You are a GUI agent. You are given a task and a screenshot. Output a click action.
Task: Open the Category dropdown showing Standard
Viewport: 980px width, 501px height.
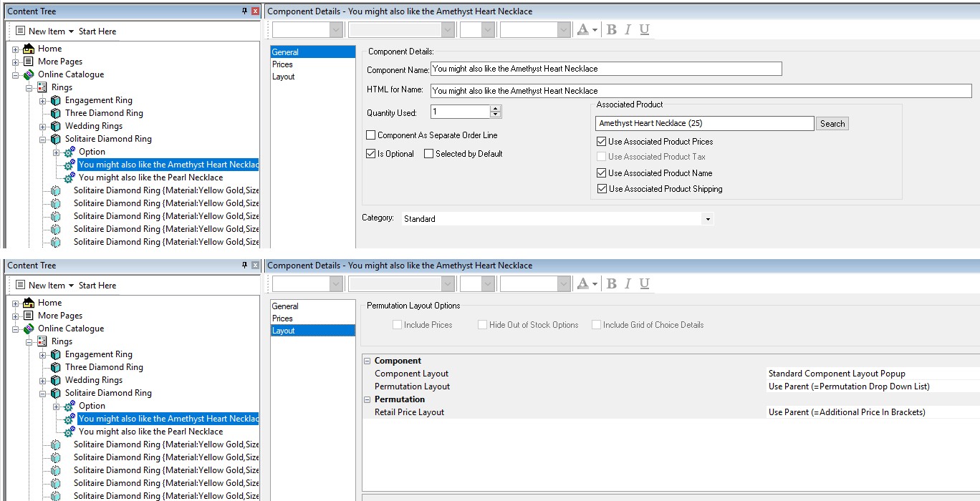coord(708,219)
